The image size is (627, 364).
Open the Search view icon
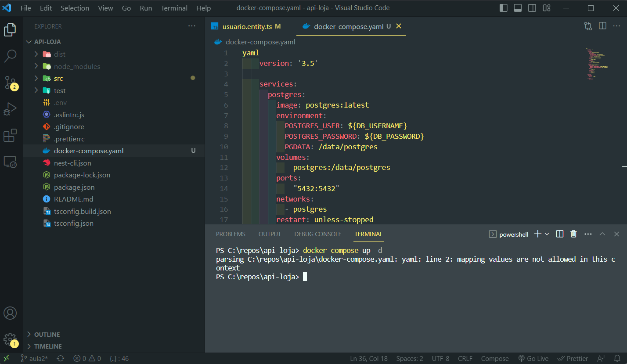[x=10, y=56]
